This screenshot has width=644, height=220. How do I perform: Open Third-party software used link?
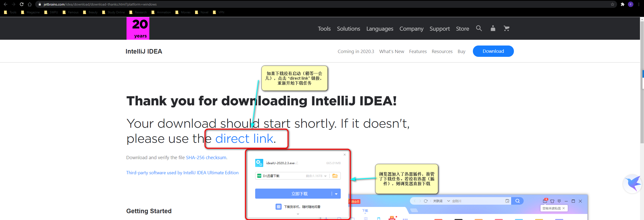point(182,173)
